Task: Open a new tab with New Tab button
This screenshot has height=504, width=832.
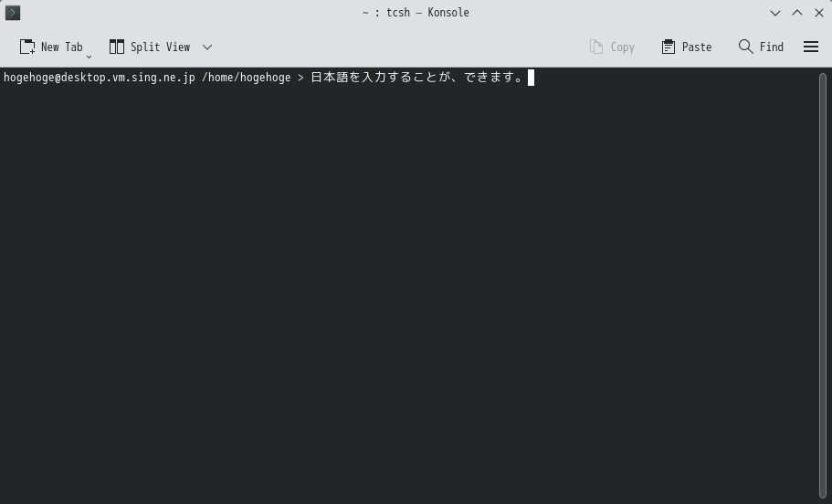Action: tap(51, 47)
